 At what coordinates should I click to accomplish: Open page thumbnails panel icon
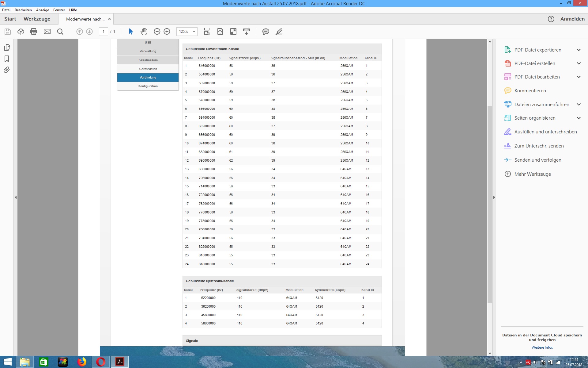7,48
